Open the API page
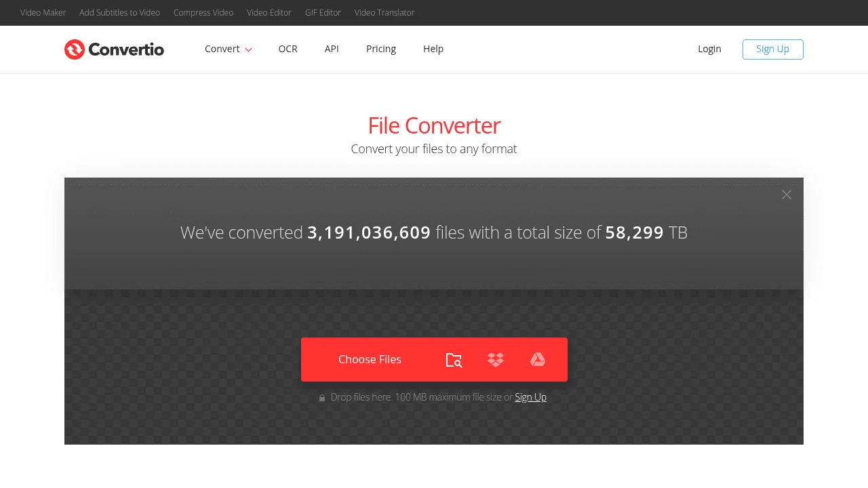The width and height of the screenshot is (868, 488). tap(332, 49)
